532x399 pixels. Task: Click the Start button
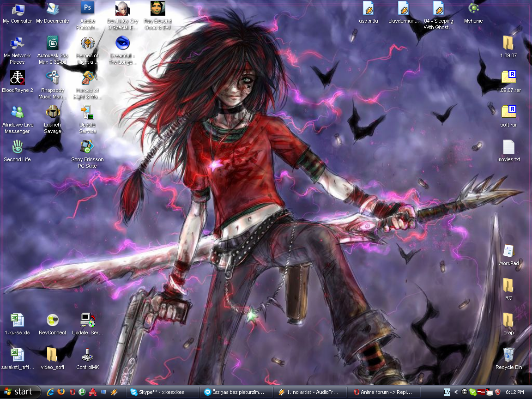(x=20, y=392)
